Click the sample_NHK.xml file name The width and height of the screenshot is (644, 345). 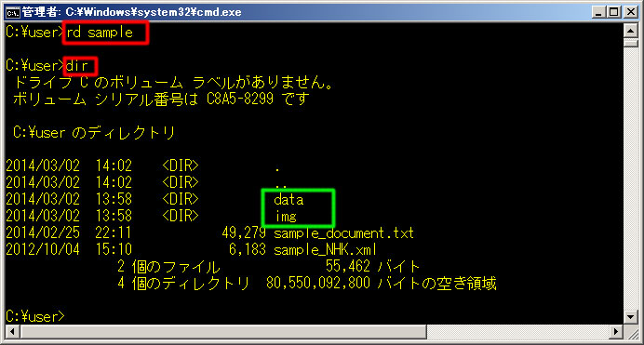(325, 250)
